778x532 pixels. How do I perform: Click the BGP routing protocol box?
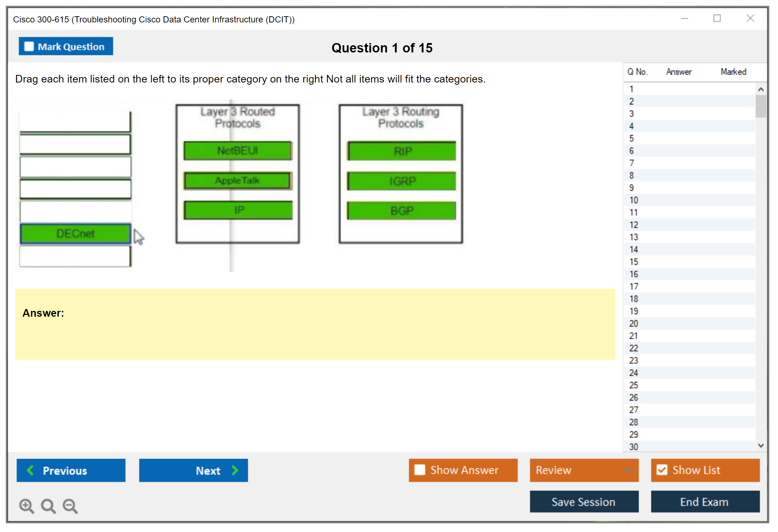[401, 211]
